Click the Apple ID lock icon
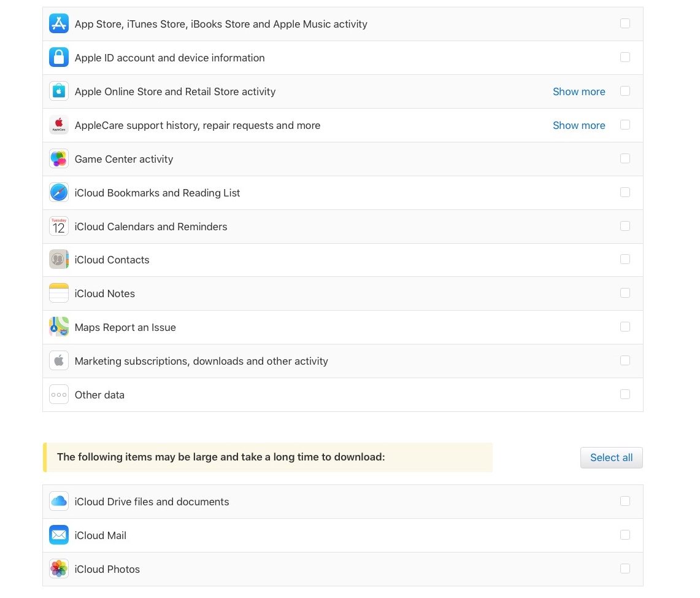Screen dimensions: 700x598 click(x=59, y=58)
